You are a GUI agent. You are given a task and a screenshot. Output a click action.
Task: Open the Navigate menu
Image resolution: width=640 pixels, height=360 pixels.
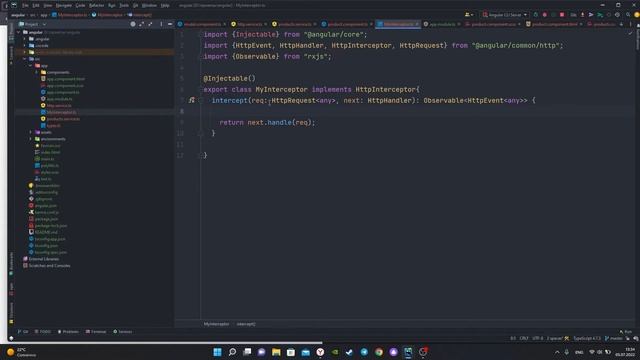[x=64, y=5]
